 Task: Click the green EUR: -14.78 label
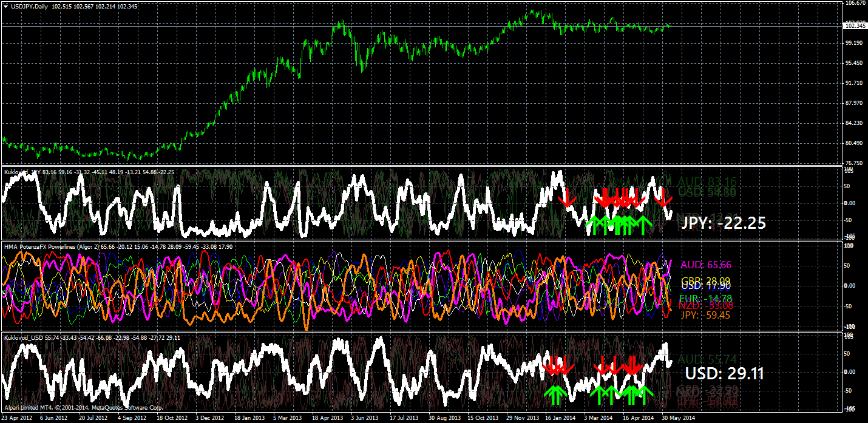point(706,299)
